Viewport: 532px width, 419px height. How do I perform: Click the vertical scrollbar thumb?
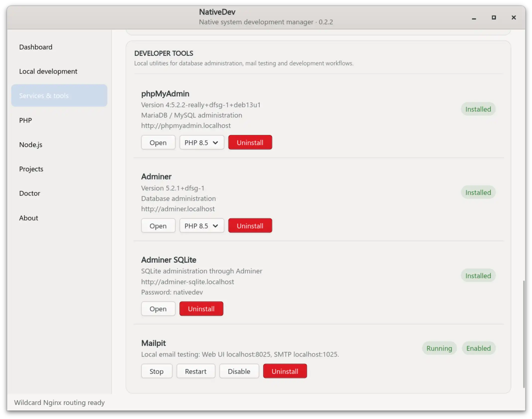tap(524, 334)
